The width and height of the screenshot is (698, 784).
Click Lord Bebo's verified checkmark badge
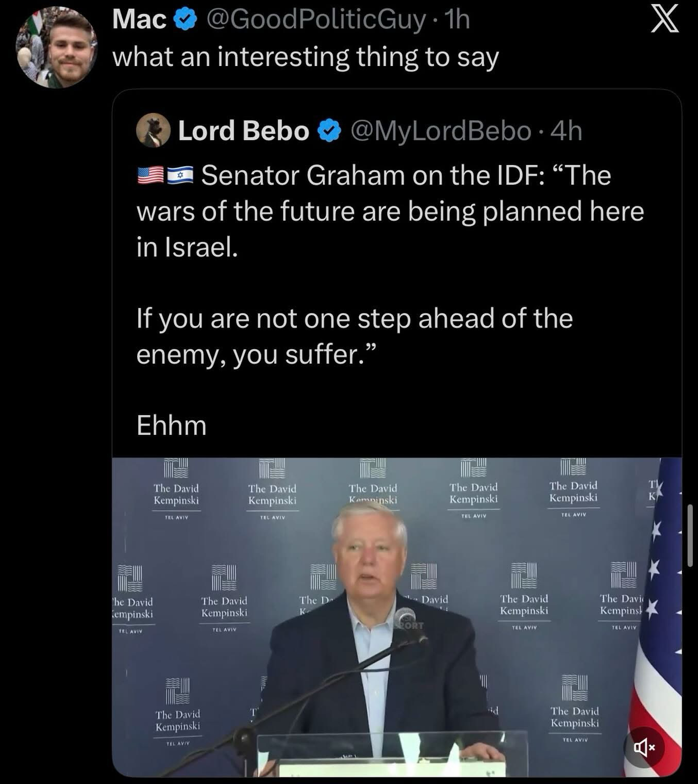[x=330, y=131]
